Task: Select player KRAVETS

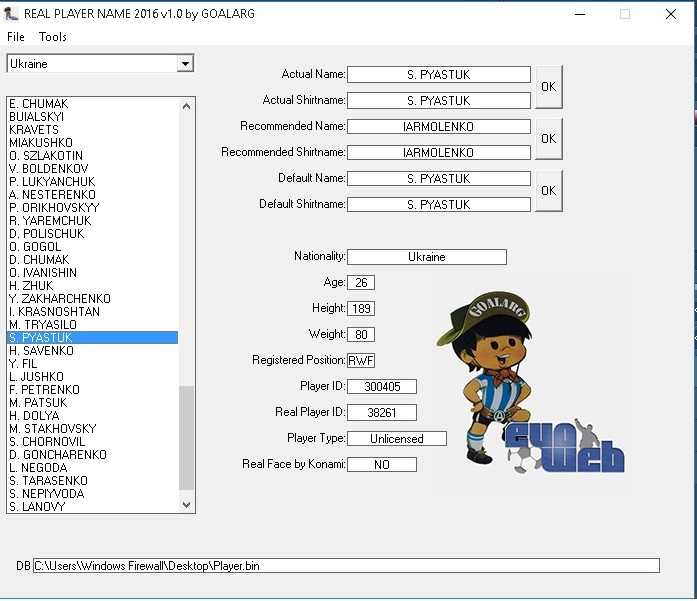Action: tap(92, 130)
